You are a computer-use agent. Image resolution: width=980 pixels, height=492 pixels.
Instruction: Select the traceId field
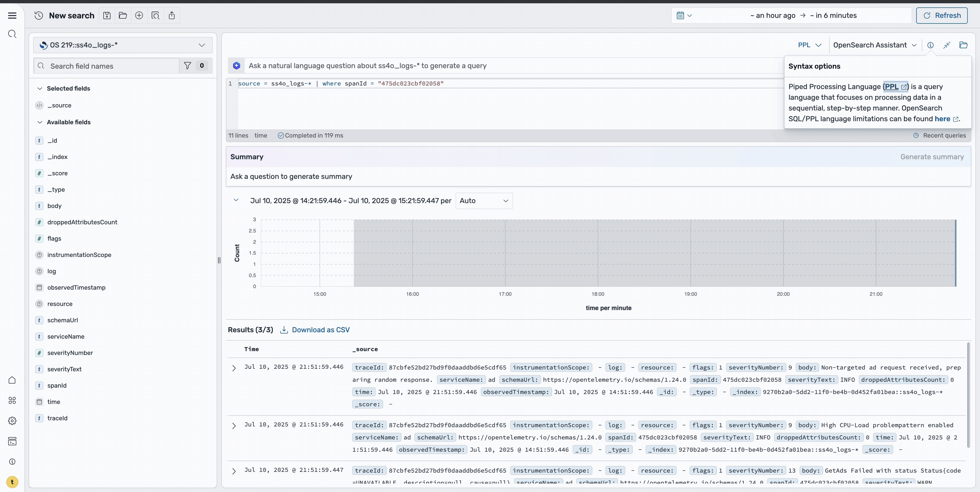[x=57, y=418]
